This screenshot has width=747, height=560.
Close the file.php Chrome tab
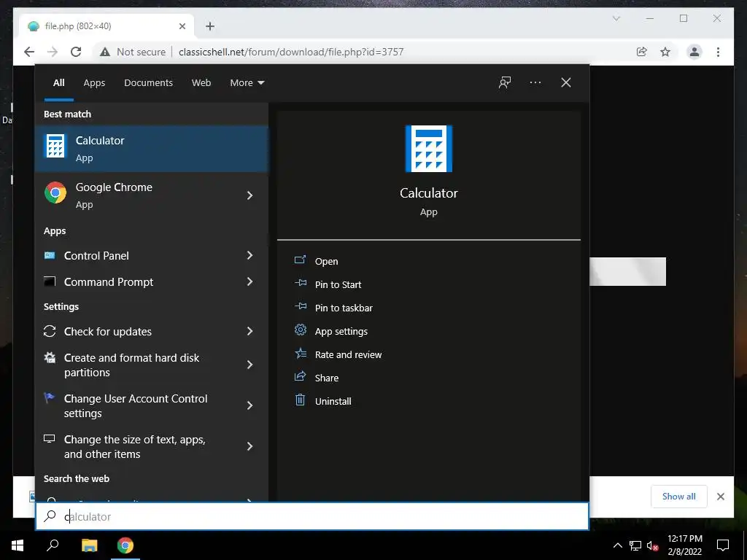point(182,26)
